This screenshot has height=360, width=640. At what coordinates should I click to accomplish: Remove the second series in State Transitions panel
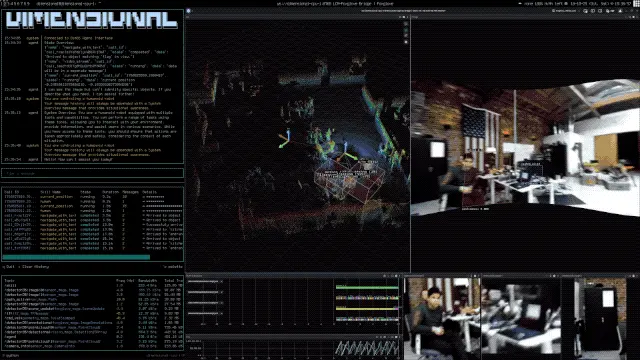point(221,292)
